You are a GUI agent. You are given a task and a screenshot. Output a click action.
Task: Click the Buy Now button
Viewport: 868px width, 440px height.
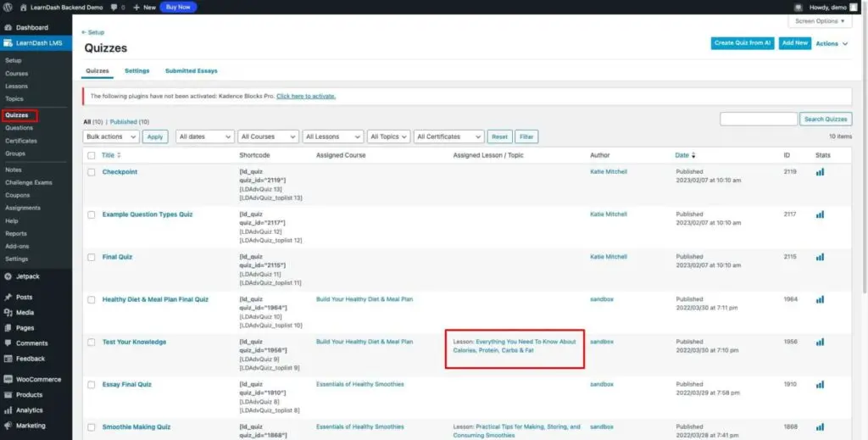pos(178,7)
